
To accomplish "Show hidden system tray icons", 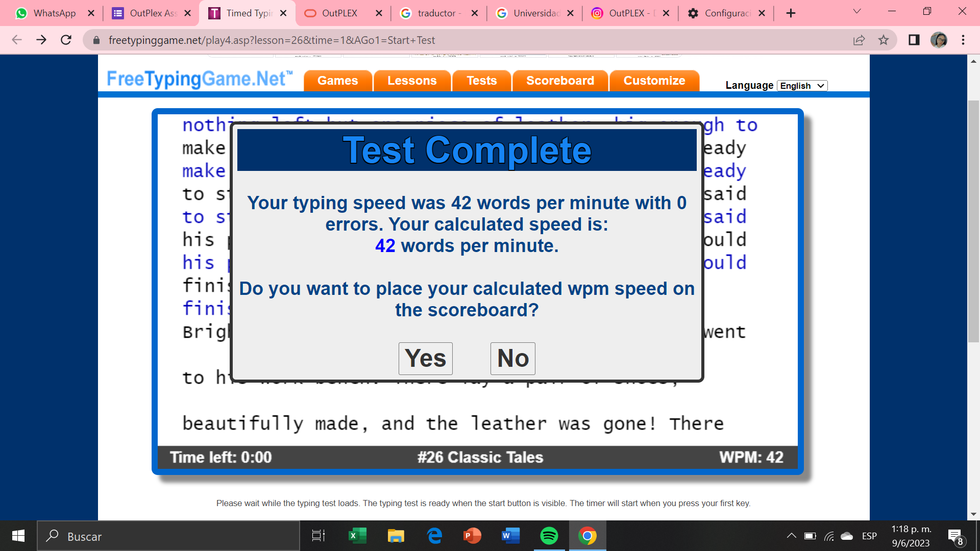I will 791,536.
